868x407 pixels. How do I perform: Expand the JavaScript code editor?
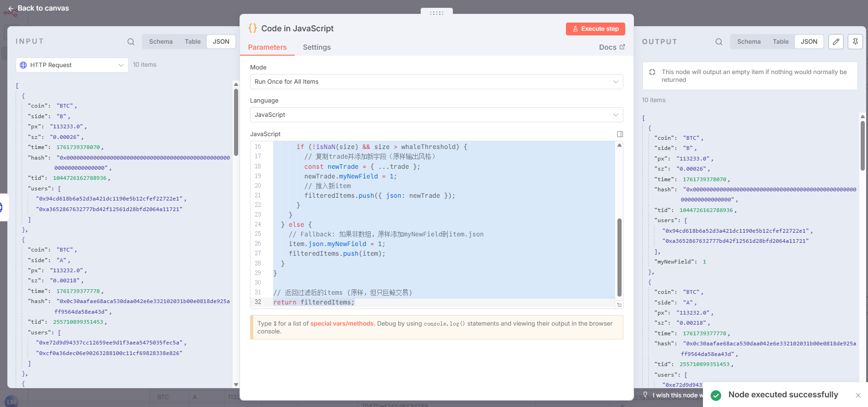620,134
